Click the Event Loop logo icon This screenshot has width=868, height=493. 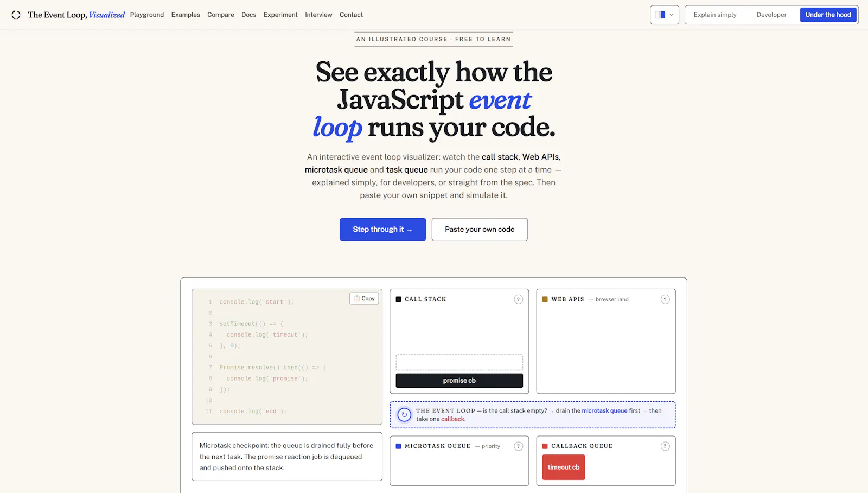point(16,15)
